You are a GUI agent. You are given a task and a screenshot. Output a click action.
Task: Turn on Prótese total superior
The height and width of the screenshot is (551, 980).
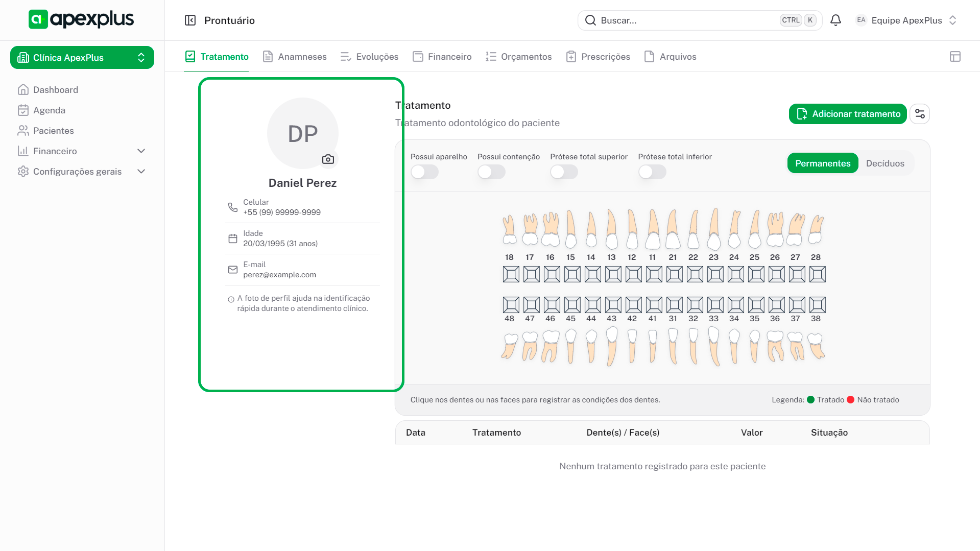click(564, 172)
